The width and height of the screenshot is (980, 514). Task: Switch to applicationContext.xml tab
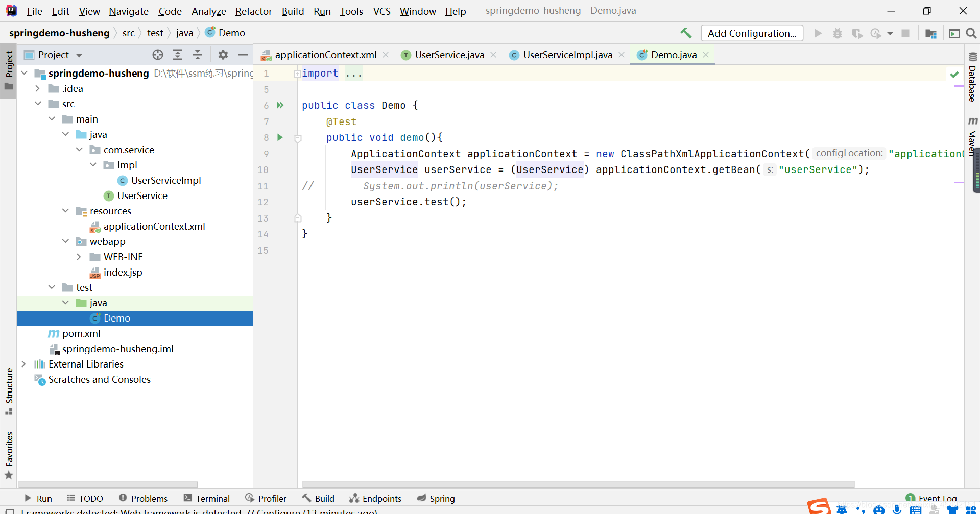point(325,55)
